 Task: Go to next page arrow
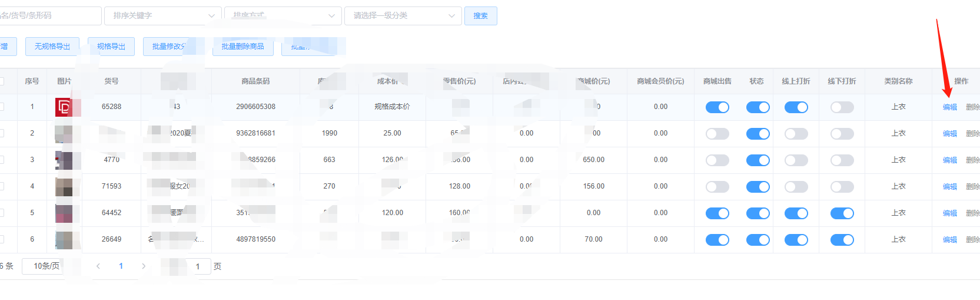tap(144, 266)
